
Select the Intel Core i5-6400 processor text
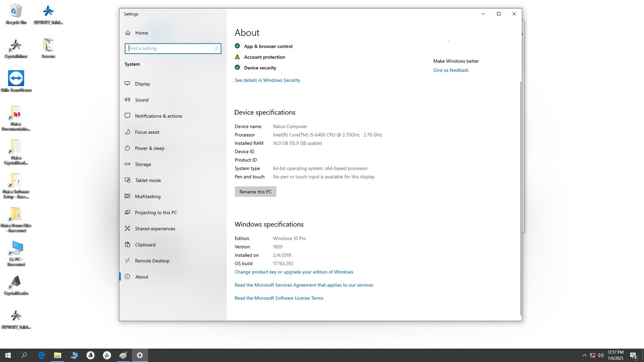tap(327, 135)
